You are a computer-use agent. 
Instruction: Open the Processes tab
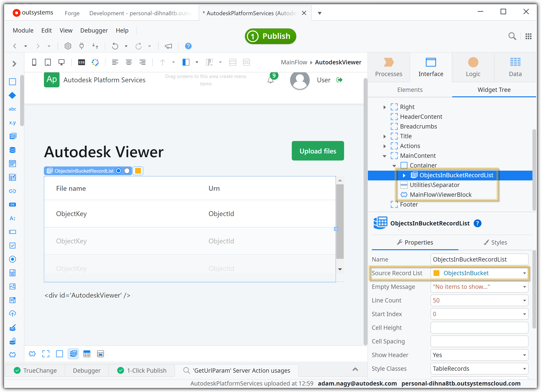point(389,67)
